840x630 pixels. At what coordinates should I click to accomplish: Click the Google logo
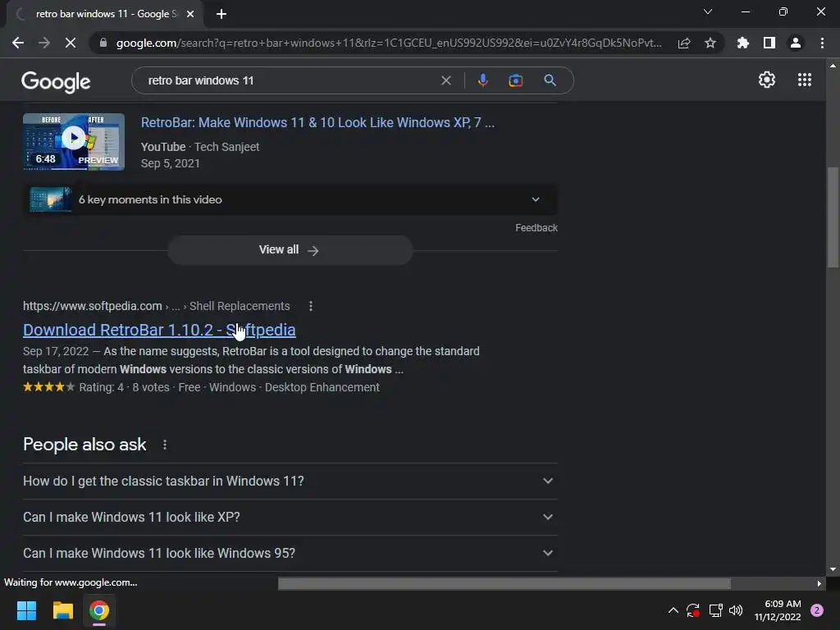point(56,81)
